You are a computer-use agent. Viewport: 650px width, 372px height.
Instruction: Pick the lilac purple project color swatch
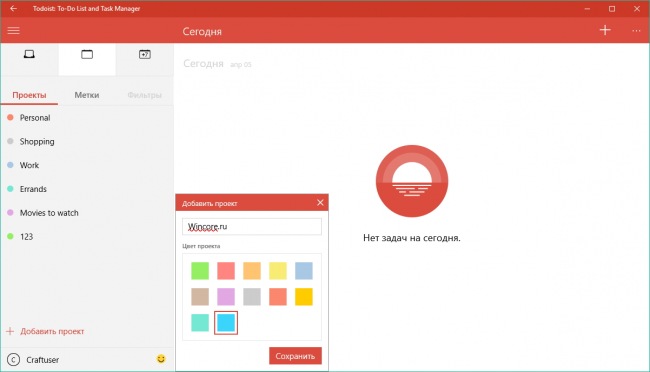(x=226, y=297)
